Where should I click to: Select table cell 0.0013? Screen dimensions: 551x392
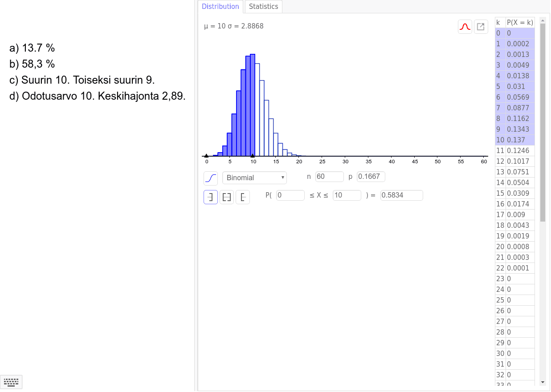pos(520,54)
